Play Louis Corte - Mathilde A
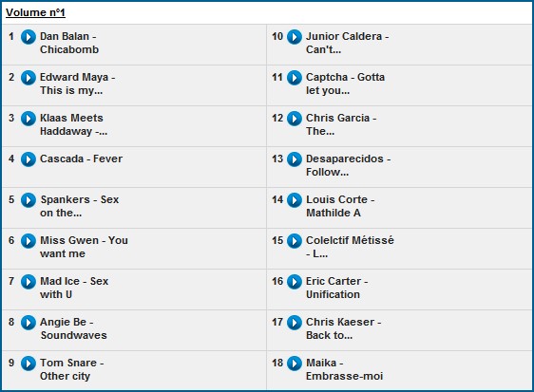 295,200
